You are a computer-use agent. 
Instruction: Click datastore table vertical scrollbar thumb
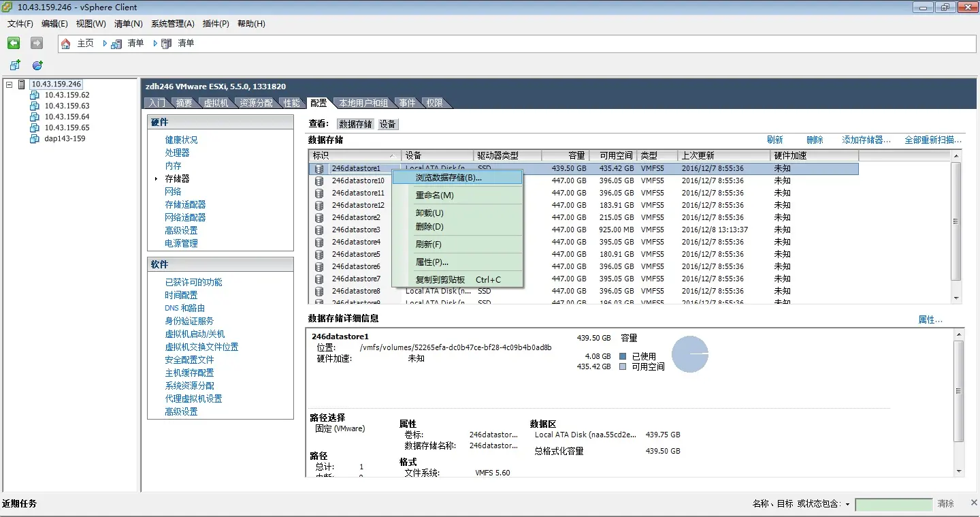pyautogui.click(x=956, y=221)
